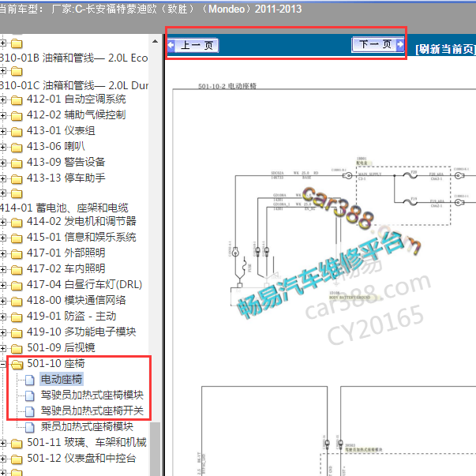Image resolution: width=476 pixels, height=476 pixels.
Task: Click folder icon of 413-13 停车助手
Action: [17, 178]
